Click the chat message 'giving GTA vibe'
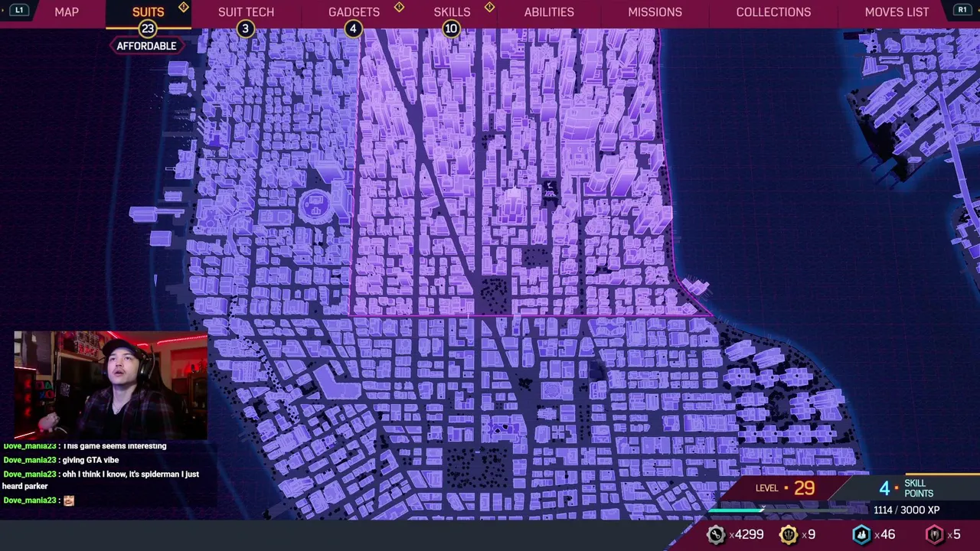The height and width of the screenshot is (551, 980). click(x=90, y=460)
